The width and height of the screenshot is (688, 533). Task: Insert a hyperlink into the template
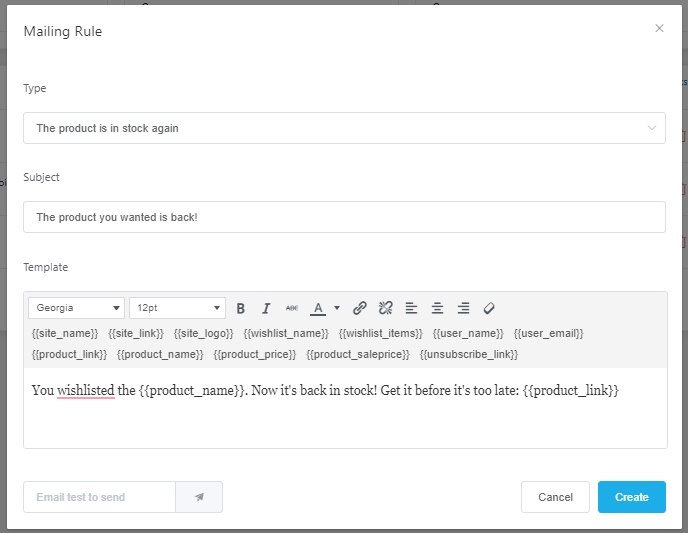pyautogui.click(x=360, y=308)
